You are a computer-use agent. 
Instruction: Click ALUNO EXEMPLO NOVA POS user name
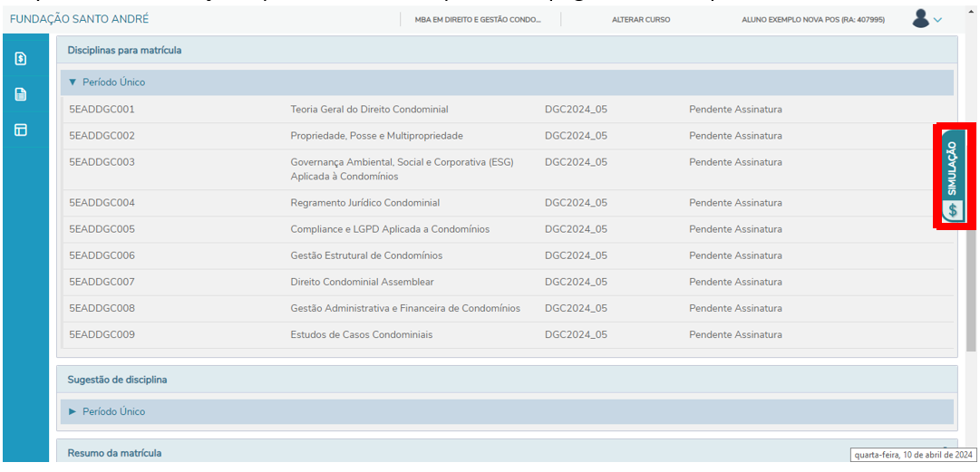[x=813, y=20]
